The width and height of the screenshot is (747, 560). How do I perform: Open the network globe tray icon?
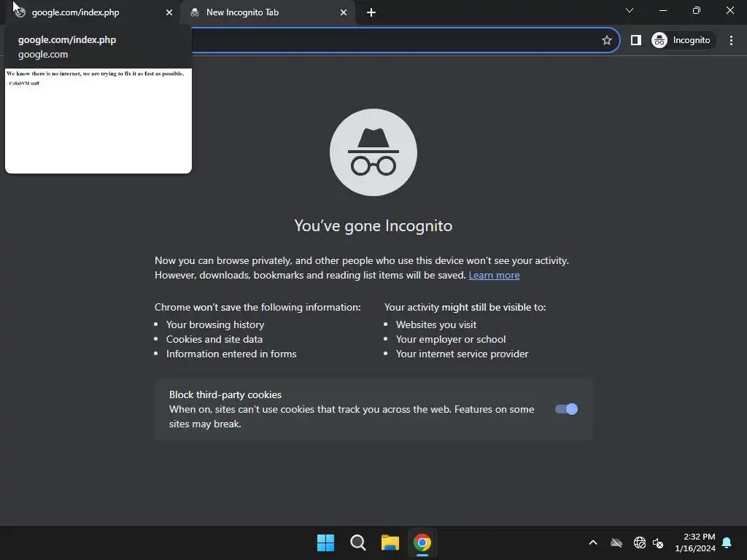[639, 542]
